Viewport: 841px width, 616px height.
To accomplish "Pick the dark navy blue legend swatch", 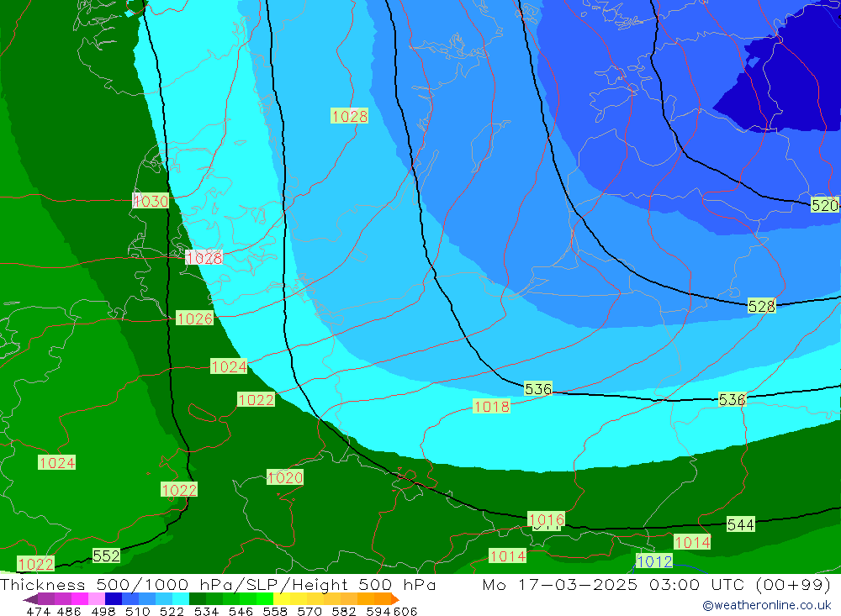I will click(114, 599).
